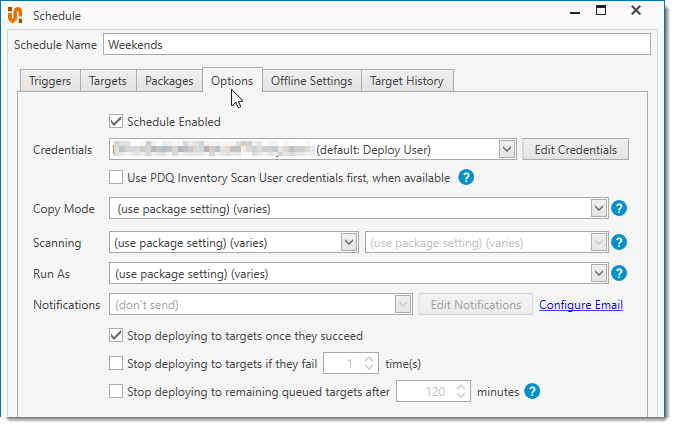
Task: Enable Use PDQ Inventory Scan User credentials
Action: point(116,177)
